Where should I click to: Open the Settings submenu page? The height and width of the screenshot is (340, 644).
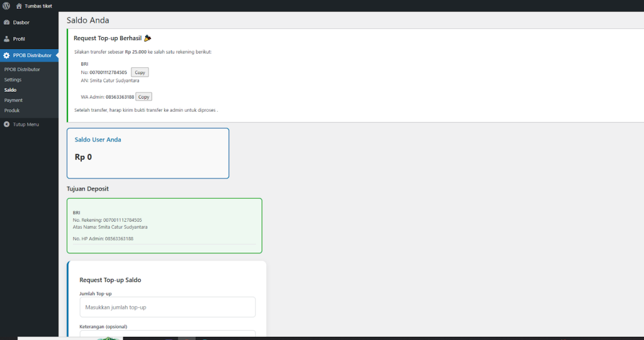pos(13,80)
